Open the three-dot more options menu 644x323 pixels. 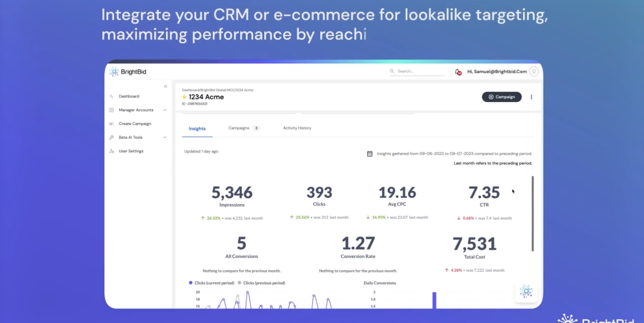point(531,97)
